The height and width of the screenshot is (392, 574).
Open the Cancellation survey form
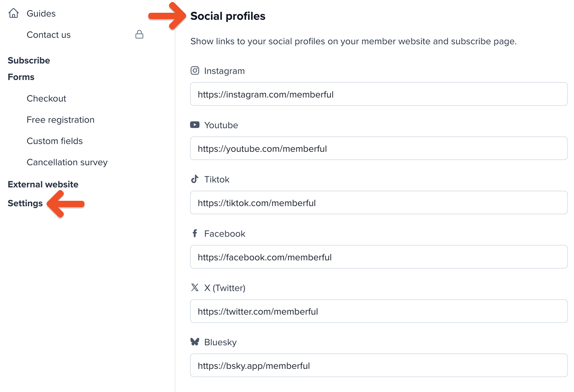tap(67, 163)
